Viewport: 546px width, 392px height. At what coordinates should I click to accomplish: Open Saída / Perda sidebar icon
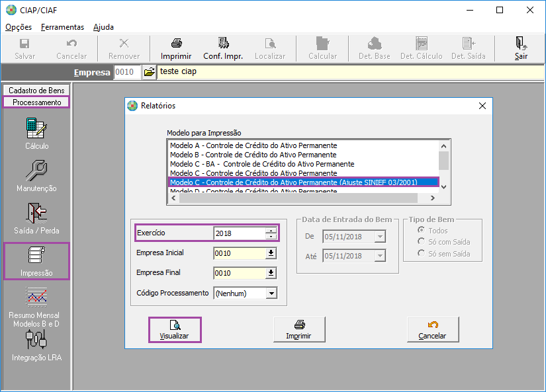click(x=37, y=213)
